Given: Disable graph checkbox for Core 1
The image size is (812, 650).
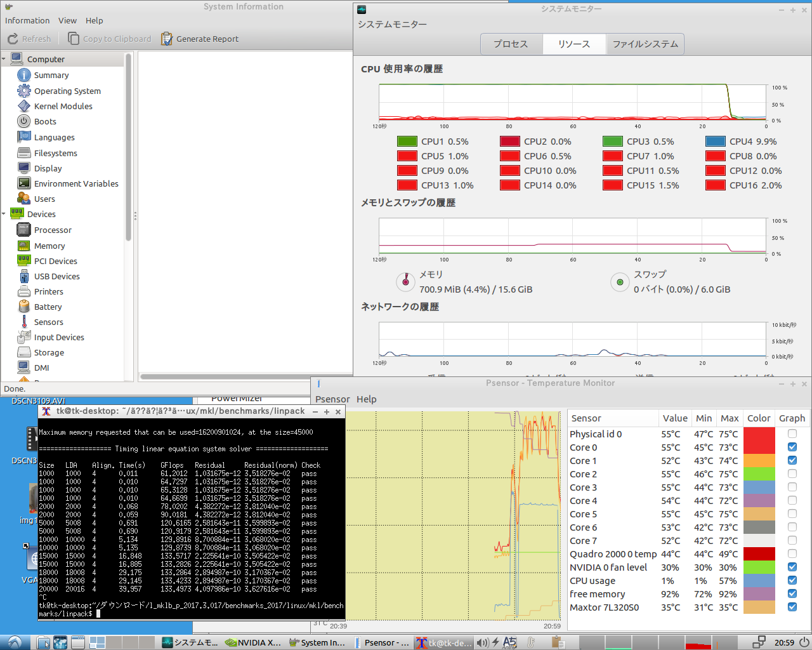Looking at the screenshot, I should (792, 461).
